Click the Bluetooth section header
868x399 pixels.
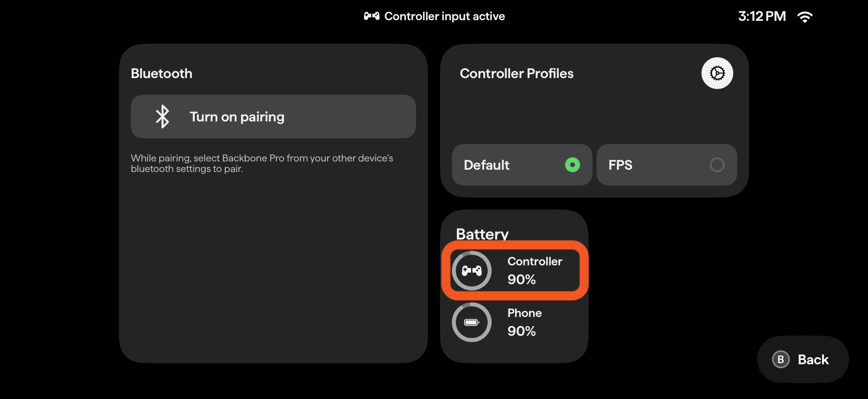(162, 73)
